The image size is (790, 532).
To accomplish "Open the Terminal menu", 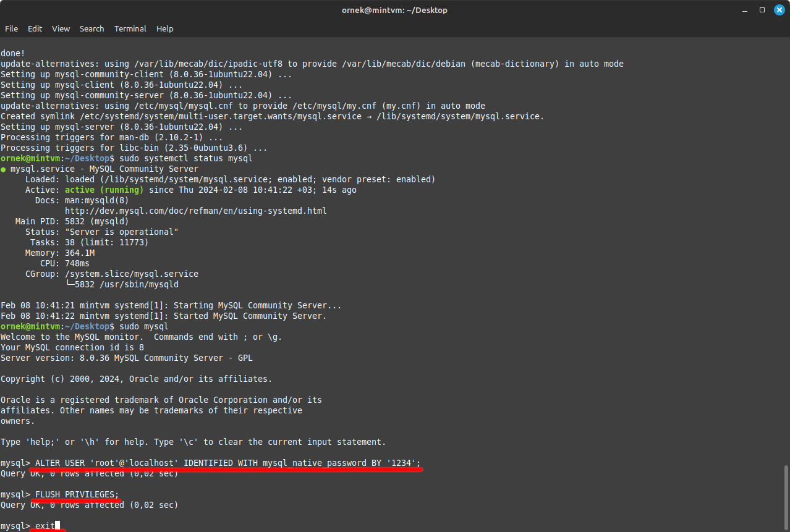I will 130,28.
